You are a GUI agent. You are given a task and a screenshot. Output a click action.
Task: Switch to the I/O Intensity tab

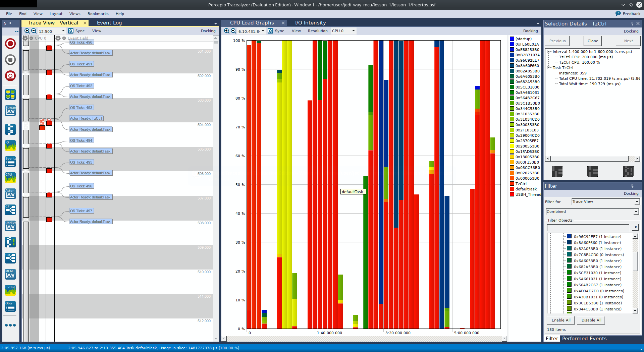[310, 23]
